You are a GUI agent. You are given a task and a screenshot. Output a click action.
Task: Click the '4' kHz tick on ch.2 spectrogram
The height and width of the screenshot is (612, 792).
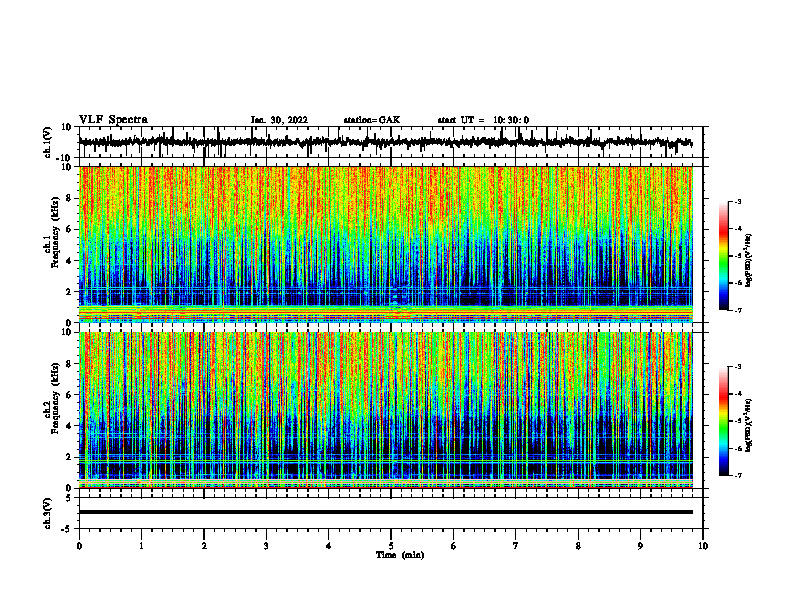(x=69, y=426)
